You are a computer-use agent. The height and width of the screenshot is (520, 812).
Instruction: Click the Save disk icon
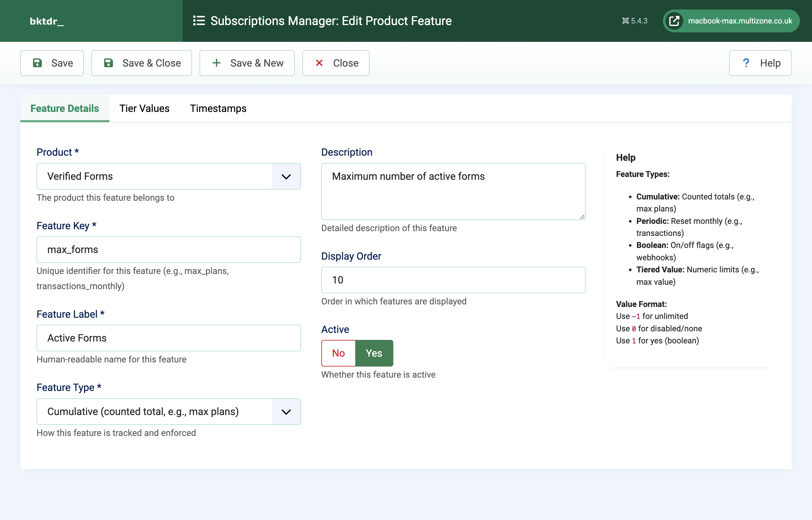[x=37, y=63]
